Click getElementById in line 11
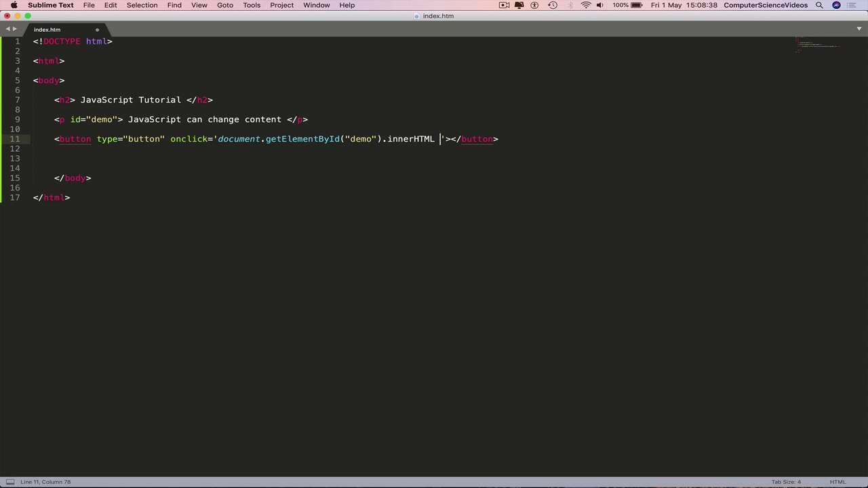 click(x=302, y=139)
